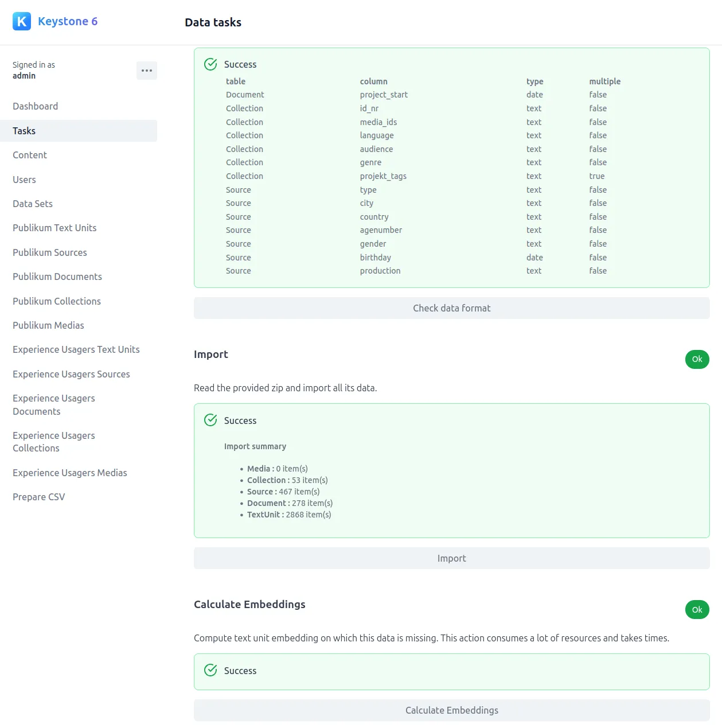
Task: Click the data format success checkmark icon
Action: click(x=210, y=64)
